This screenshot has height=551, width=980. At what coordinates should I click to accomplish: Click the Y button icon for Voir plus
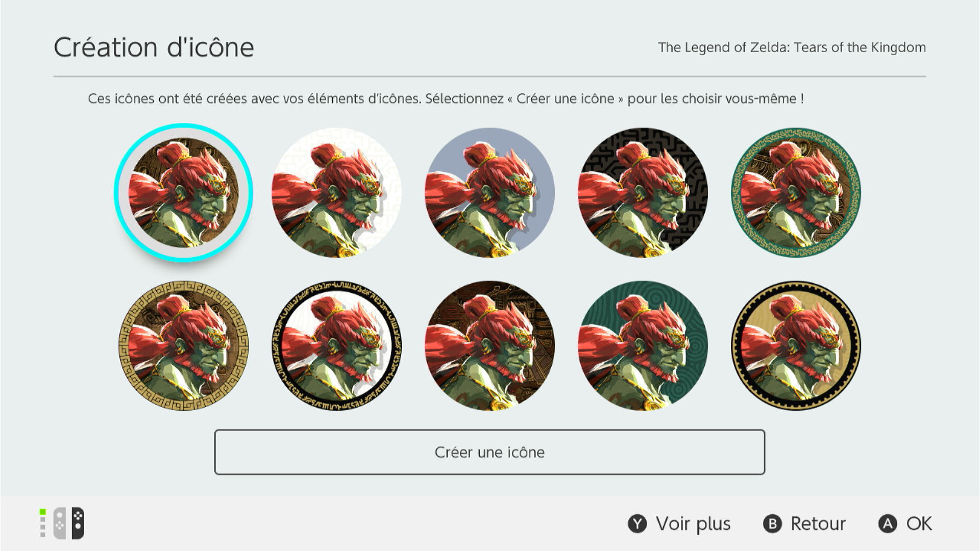tap(637, 524)
